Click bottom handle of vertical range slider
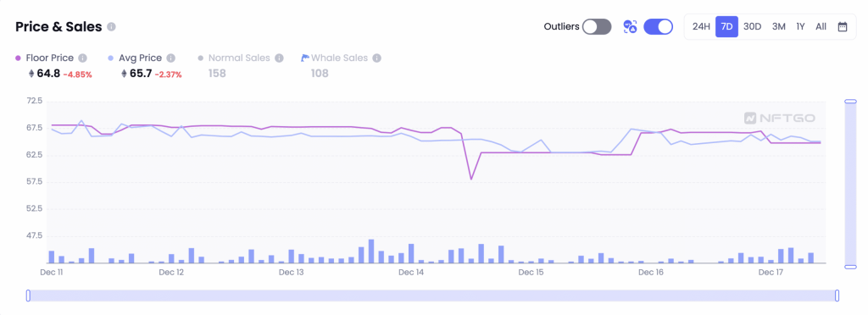Viewport: 868px width, 315px height. pyautogui.click(x=850, y=267)
